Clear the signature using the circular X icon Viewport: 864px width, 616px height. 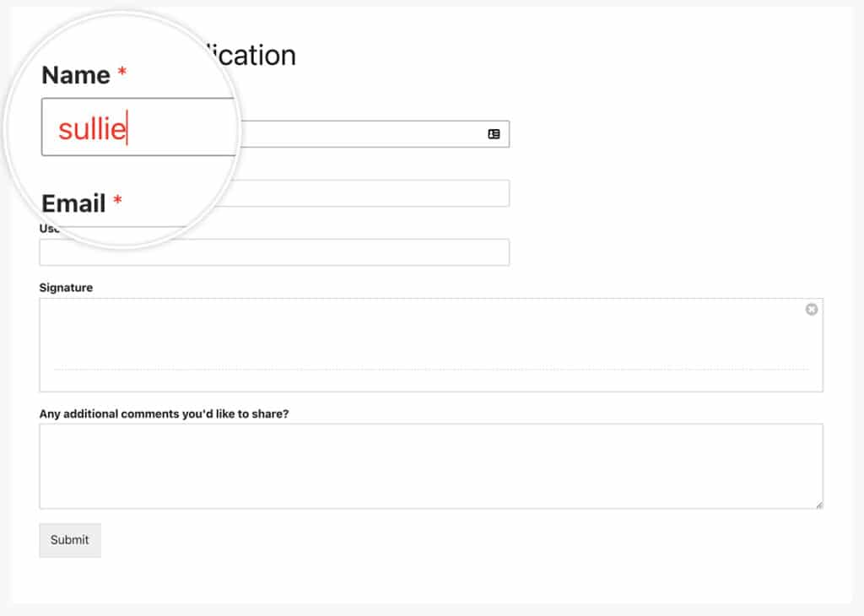[x=812, y=309]
